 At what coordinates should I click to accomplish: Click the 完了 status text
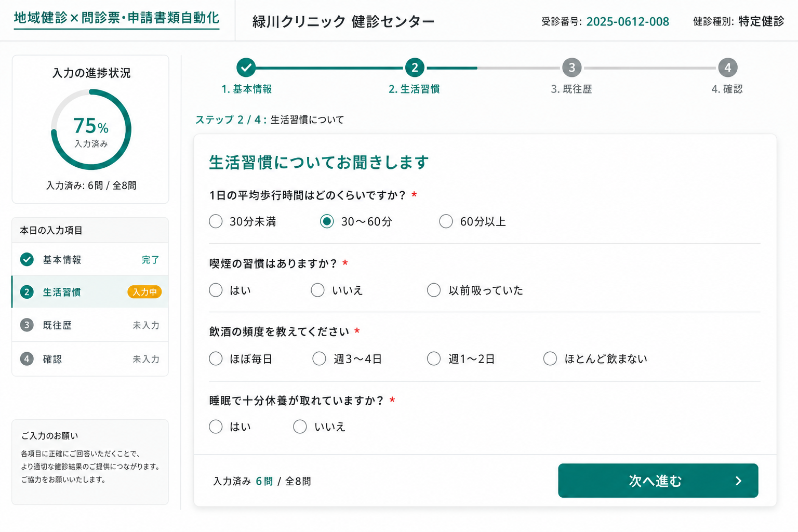click(150, 259)
